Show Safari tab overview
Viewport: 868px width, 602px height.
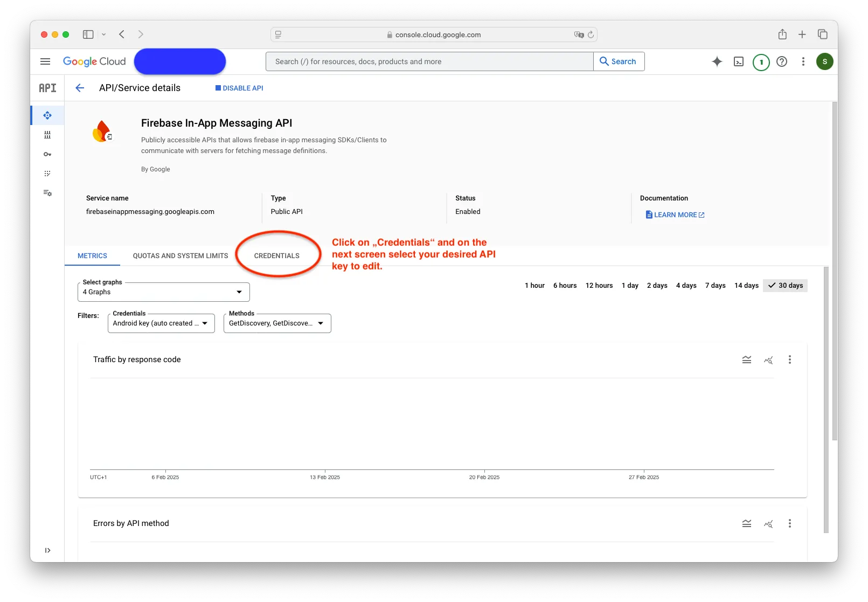(823, 34)
